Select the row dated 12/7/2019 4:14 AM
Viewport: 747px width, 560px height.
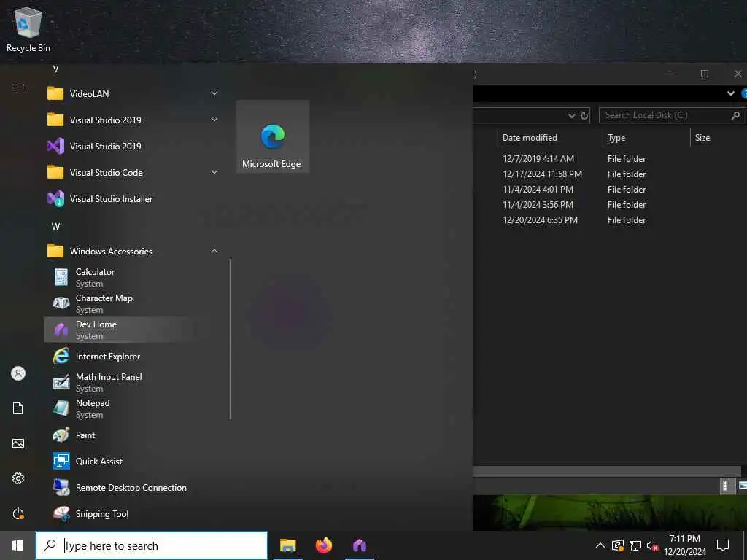(610, 158)
